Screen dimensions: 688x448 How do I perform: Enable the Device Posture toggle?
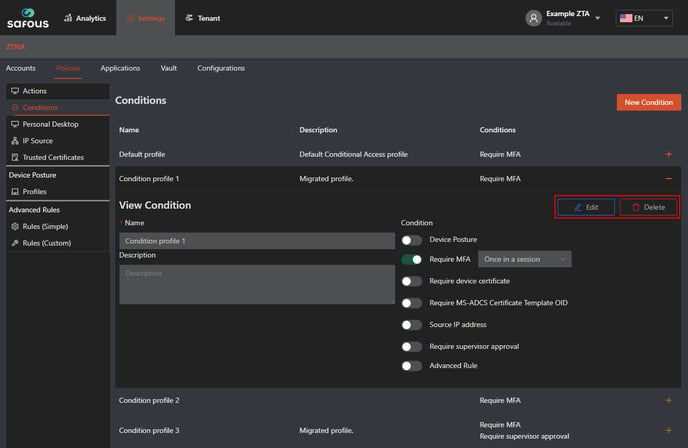click(411, 240)
